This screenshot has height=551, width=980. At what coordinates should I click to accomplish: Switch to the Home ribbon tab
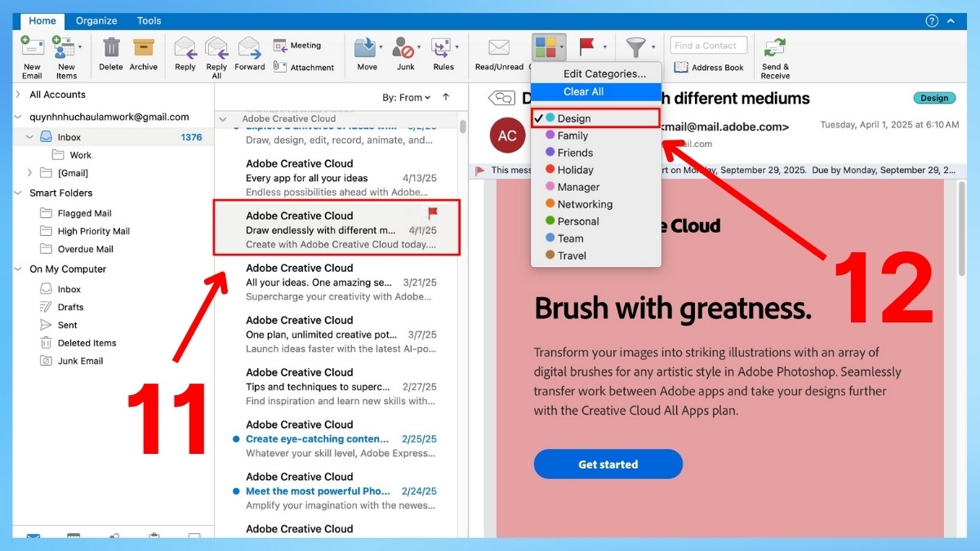click(42, 21)
